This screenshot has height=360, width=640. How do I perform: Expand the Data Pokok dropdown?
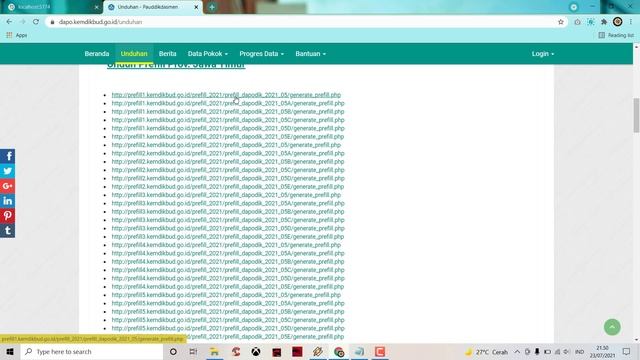click(208, 54)
